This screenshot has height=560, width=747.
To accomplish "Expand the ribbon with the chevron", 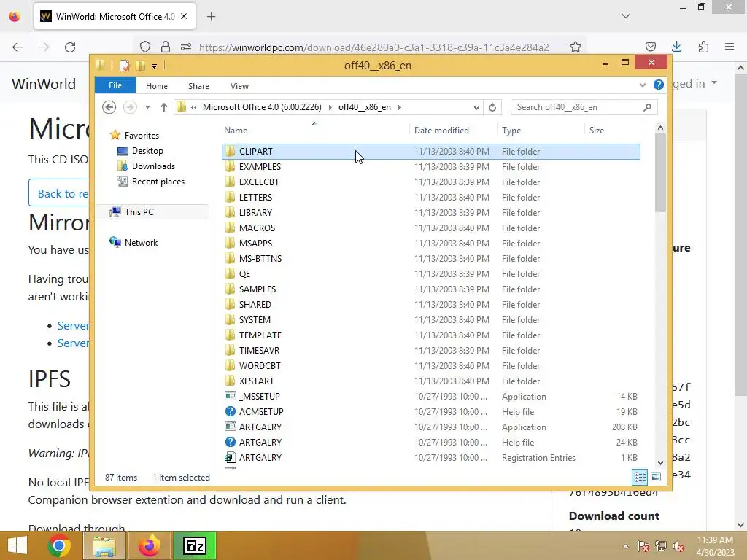I will 642,85.
